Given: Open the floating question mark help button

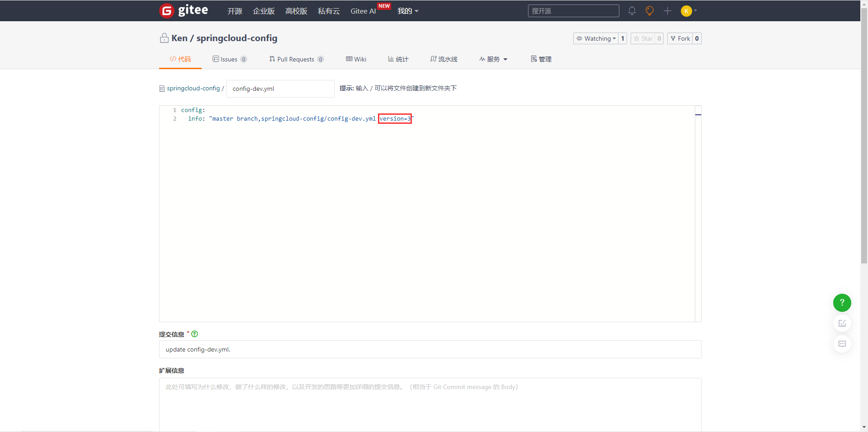Looking at the screenshot, I should (842, 303).
